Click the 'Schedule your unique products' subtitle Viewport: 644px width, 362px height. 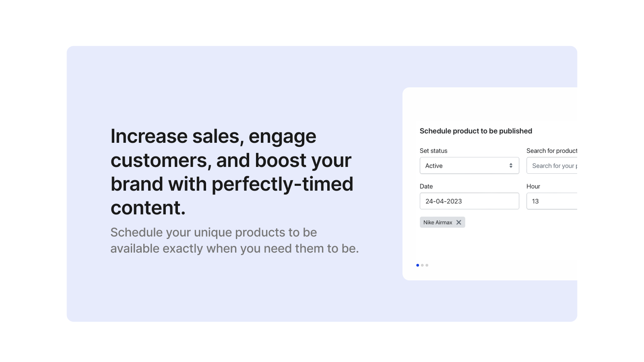[213, 232]
